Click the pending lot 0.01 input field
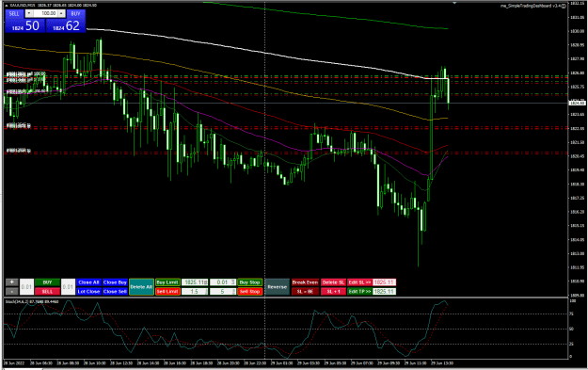Viewport: 588px width, 370px height. coord(223,282)
